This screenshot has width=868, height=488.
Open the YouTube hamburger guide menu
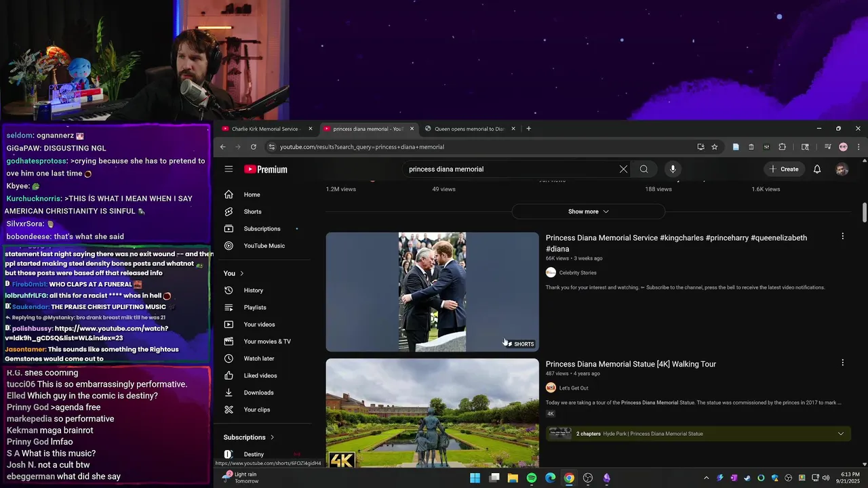[229, 169]
